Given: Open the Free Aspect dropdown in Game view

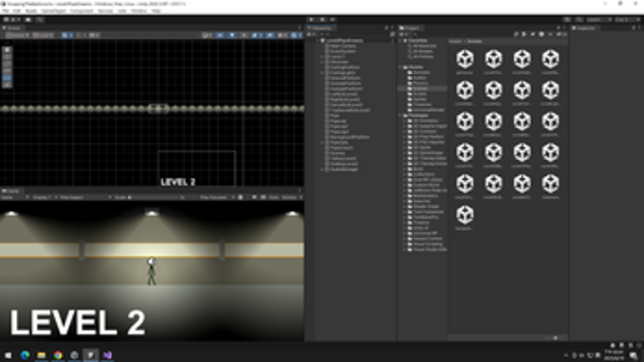Looking at the screenshot, I should click(x=85, y=198).
